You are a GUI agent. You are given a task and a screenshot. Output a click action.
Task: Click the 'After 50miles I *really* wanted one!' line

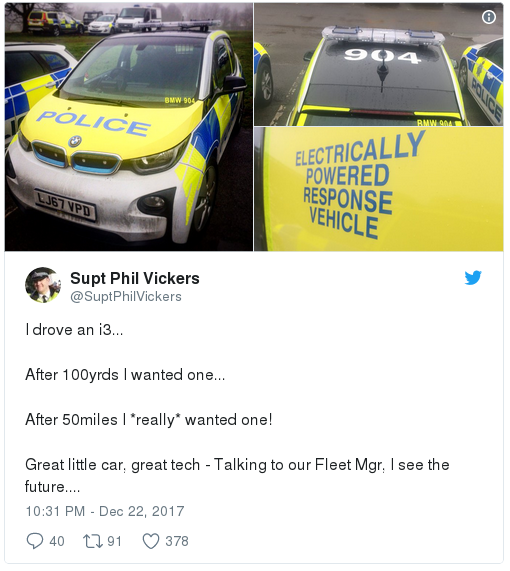149,420
